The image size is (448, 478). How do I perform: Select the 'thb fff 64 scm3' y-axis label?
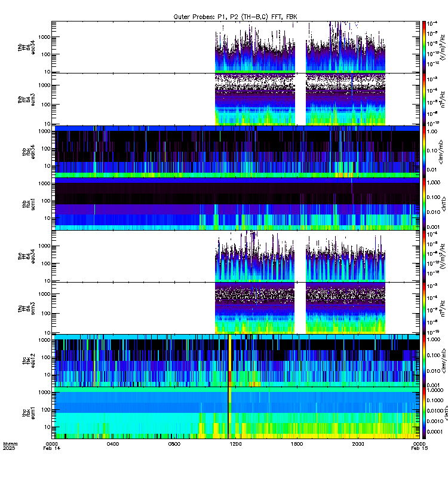point(26,99)
